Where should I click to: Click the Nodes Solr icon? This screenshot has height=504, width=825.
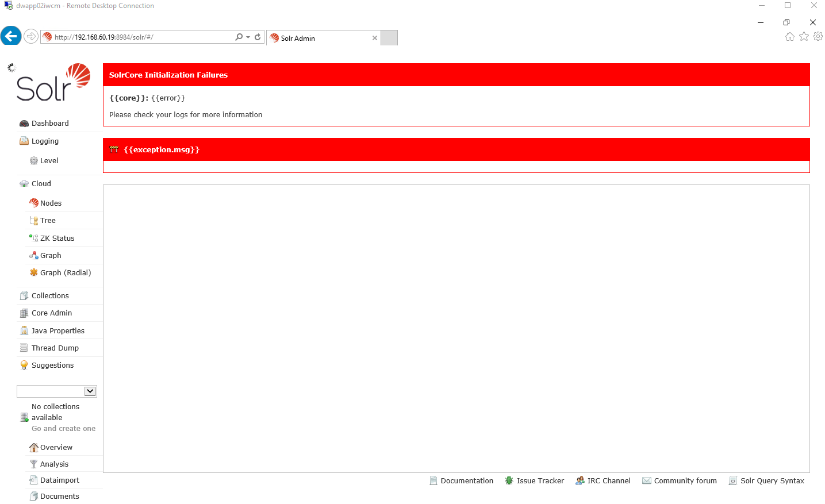[x=34, y=203]
